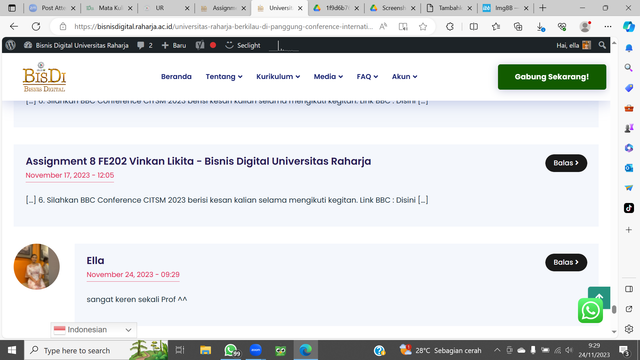Image resolution: width=640 pixels, height=360 pixels.
Task: Open the sidebar Search icon
Action: (629, 68)
